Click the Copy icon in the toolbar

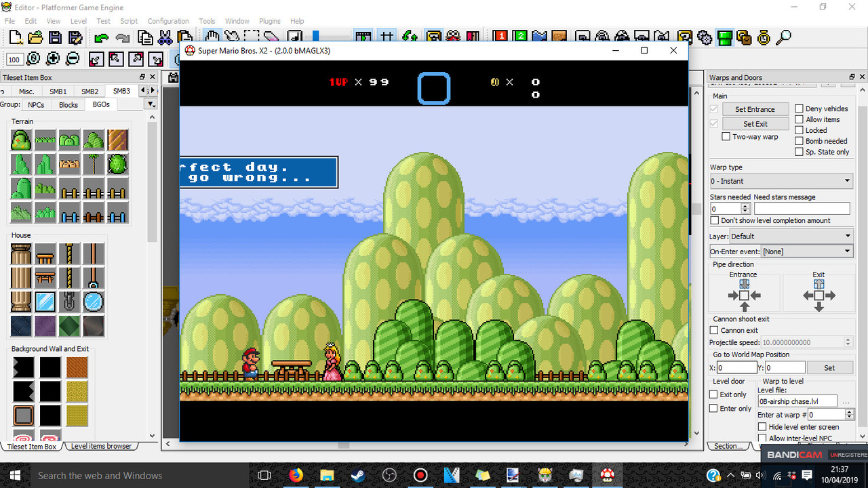click(145, 37)
